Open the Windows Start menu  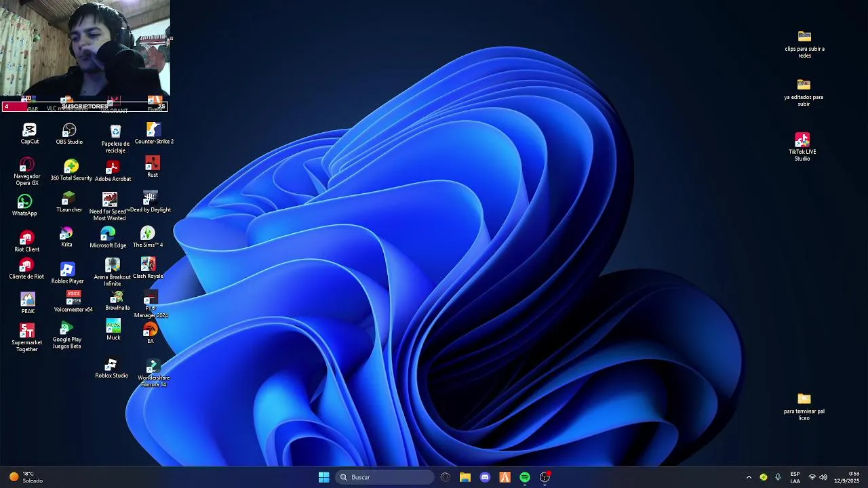(323, 477)
